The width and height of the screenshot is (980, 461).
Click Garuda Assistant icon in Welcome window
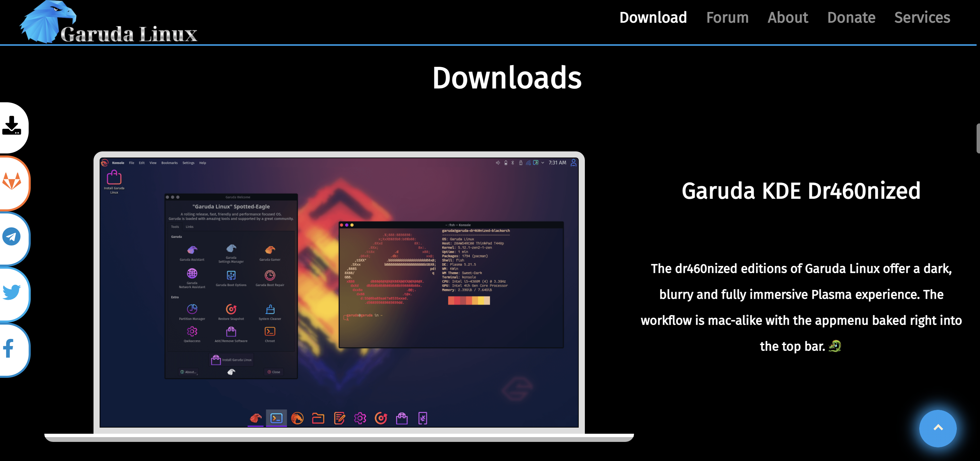click(x=192, y=250)
